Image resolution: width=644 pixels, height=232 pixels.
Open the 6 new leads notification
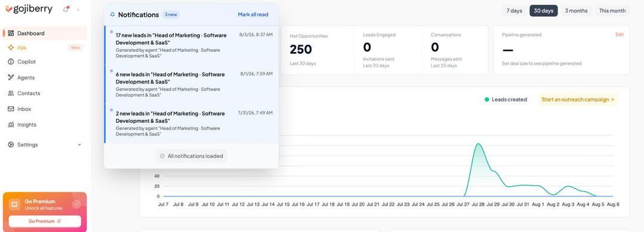pyautogui.click(x=191, y=84)
